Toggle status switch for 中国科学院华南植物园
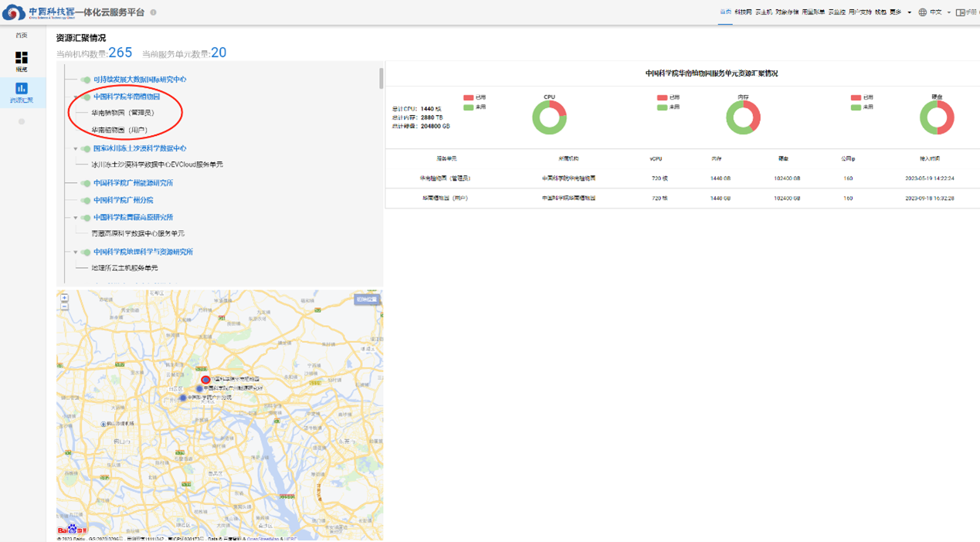 click(x=85, y=97)
